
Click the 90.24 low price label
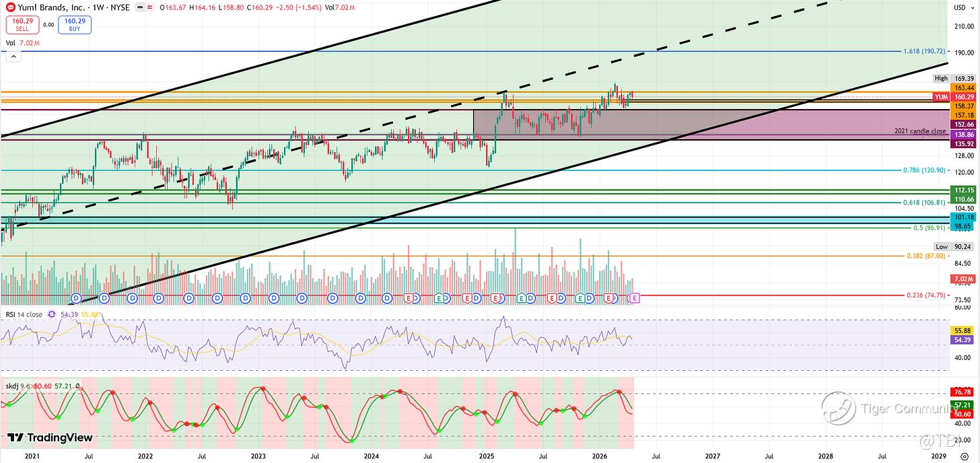point(963,247)
